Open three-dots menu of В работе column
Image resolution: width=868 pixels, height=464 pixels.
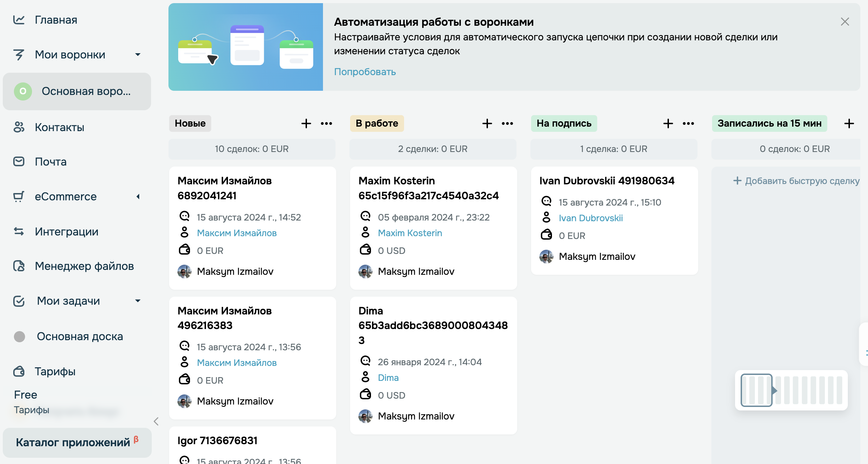pyautogui.click(x=507, y=123)
